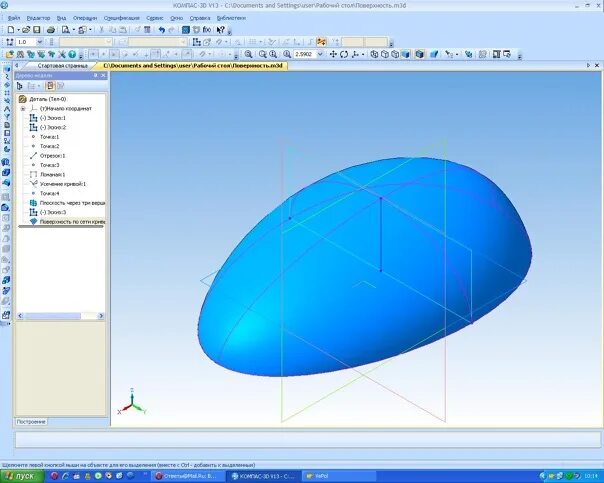Expand the zoom toolbar overflow chevron
This screenshot has width=604, height=483.
pos(520,56)
